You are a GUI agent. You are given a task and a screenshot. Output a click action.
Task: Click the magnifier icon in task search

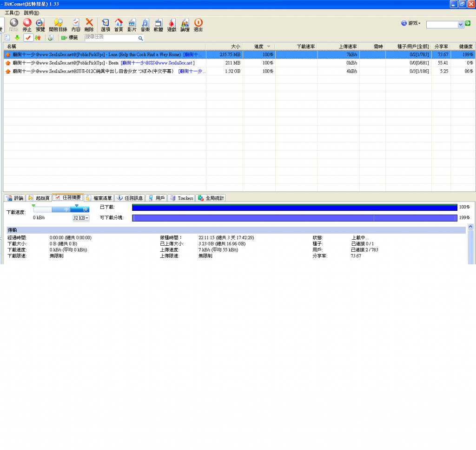tap(140, 38)
